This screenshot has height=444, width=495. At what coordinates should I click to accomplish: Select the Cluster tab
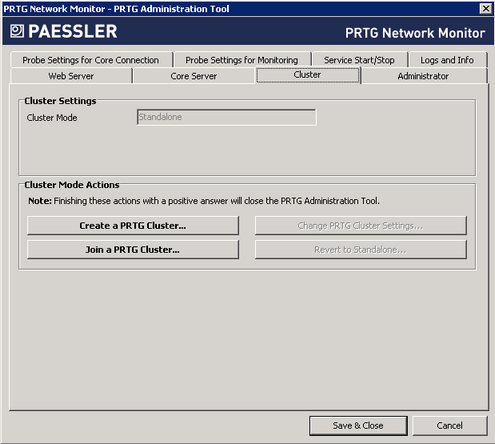click(308, 75)
